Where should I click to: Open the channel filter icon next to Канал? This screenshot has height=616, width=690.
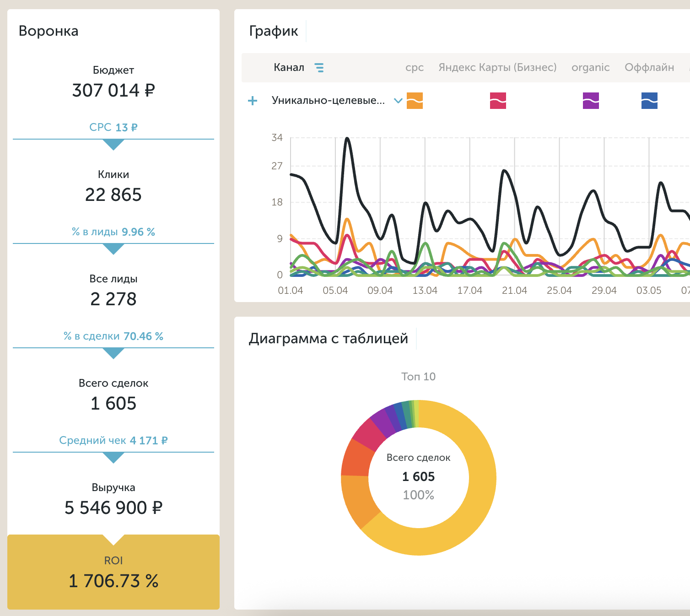pos(319,68)
